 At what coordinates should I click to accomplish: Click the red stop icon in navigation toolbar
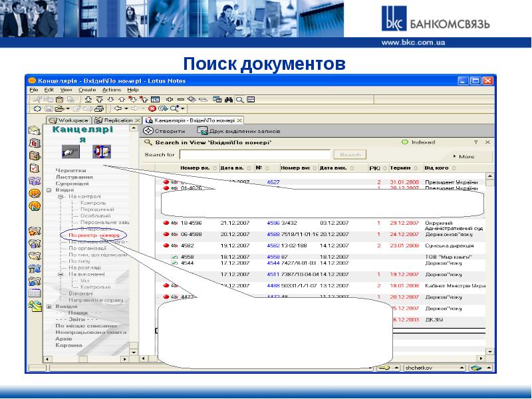pyautogui.click(x=152, y=108)
